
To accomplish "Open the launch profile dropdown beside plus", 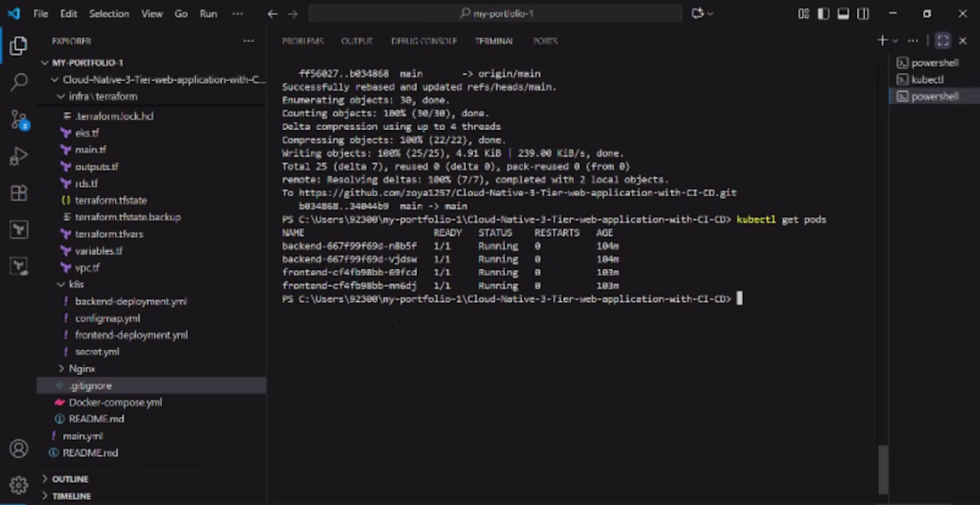I will pyautogui.click(x=895, y=41).
